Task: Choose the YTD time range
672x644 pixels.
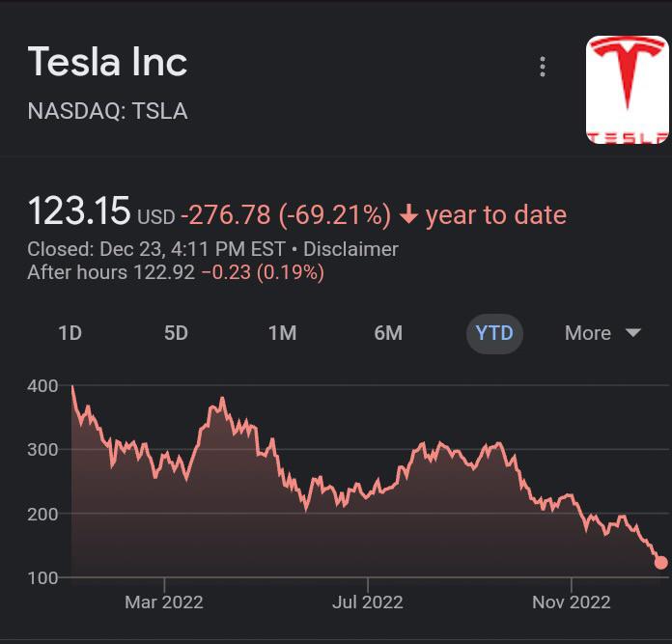Action: click(x=494, y=334)
